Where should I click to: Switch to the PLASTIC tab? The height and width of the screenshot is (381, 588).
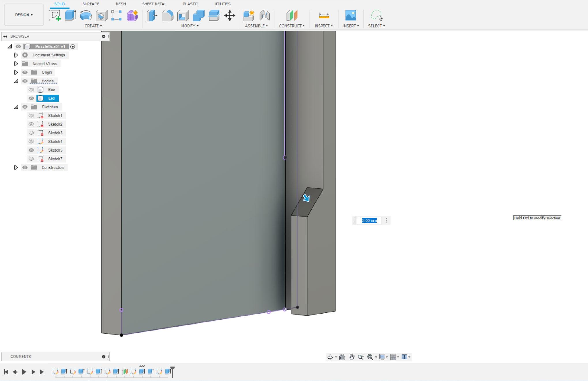click(x=190, y=4)
